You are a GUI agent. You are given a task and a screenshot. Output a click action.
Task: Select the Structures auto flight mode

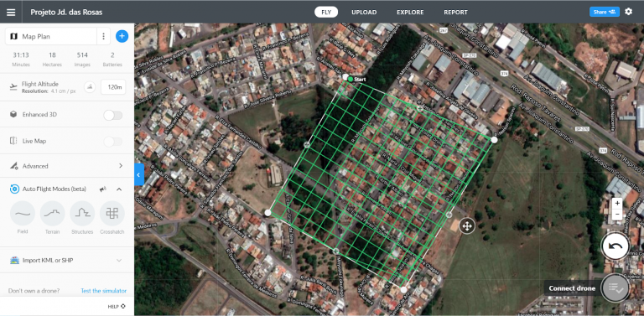[x=82, y=214]
